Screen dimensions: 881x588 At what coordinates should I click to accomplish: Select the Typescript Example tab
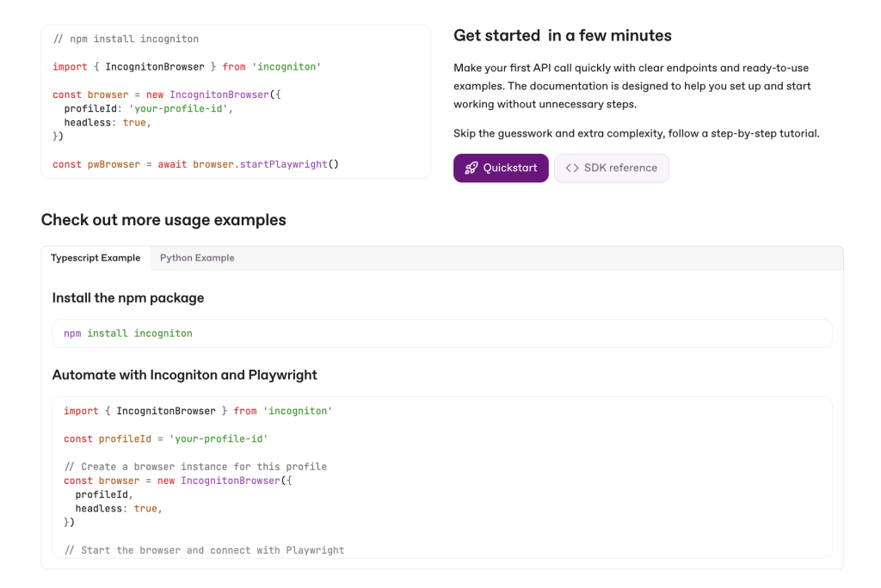pos(95,258)
